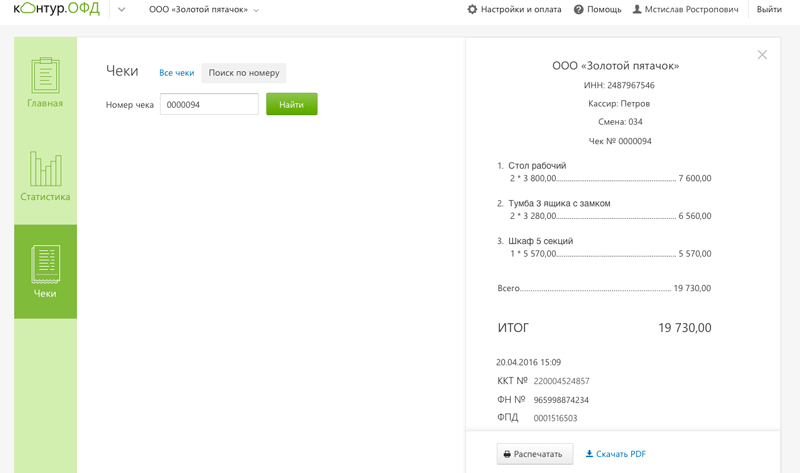Select the Чеки receipt icon in sidebar

45,264
